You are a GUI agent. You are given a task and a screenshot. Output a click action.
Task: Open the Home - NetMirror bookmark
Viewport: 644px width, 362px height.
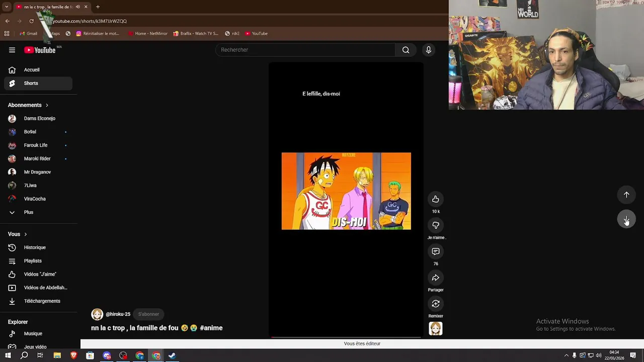point(147,34)
